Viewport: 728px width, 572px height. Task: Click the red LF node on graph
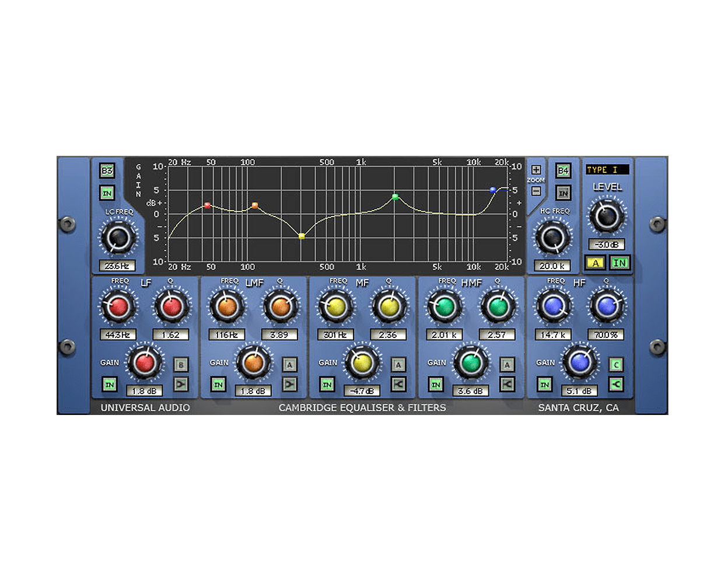207,205
